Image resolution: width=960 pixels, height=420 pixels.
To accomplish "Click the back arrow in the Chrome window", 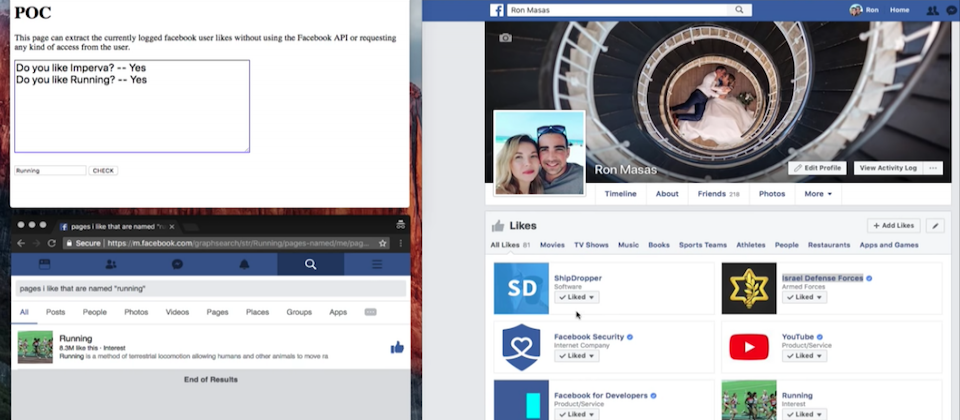I will (21, 243).
